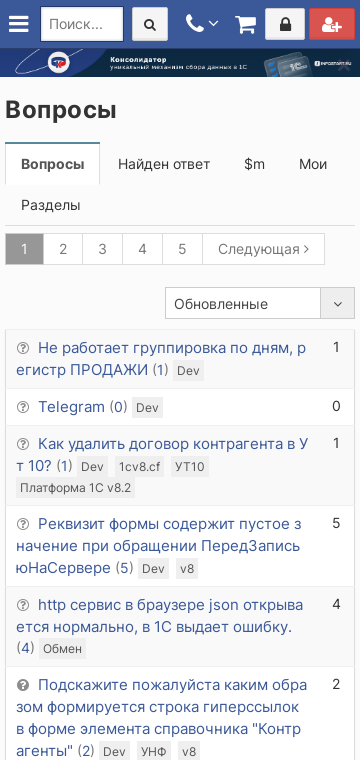The image size is (360, 760).
Task: Expand the Обновленные sort dropdown arrow
Action: coord(338,304)
